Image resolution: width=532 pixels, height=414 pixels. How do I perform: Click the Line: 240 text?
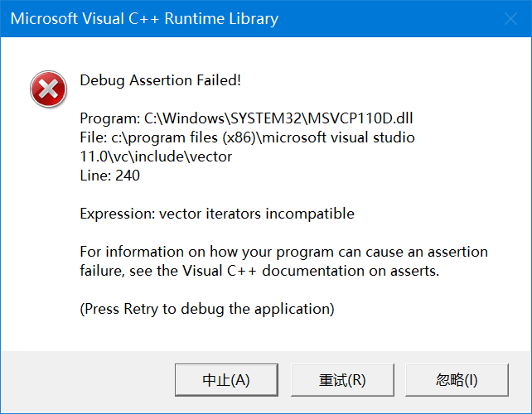[x=110, y=176]
